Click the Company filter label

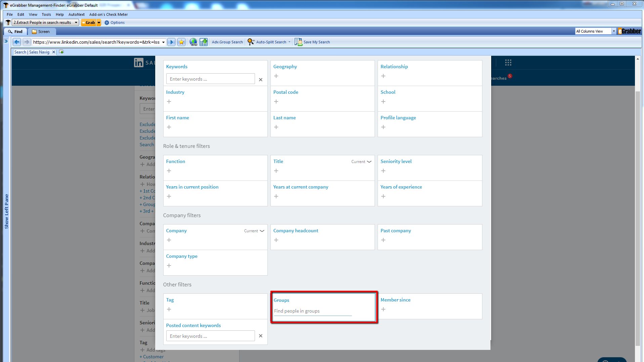point(176,231)
